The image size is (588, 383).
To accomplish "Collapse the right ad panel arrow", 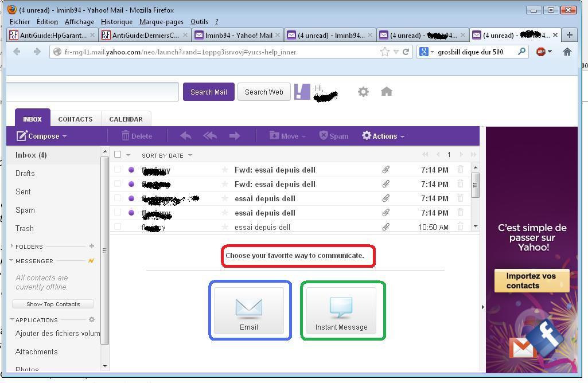I will coord(482,307).
